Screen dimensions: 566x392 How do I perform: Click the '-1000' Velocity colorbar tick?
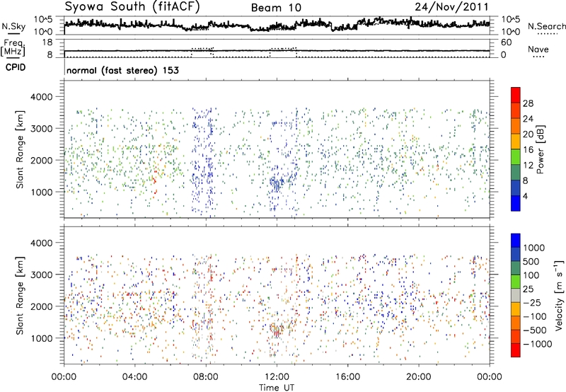(538, 344)
